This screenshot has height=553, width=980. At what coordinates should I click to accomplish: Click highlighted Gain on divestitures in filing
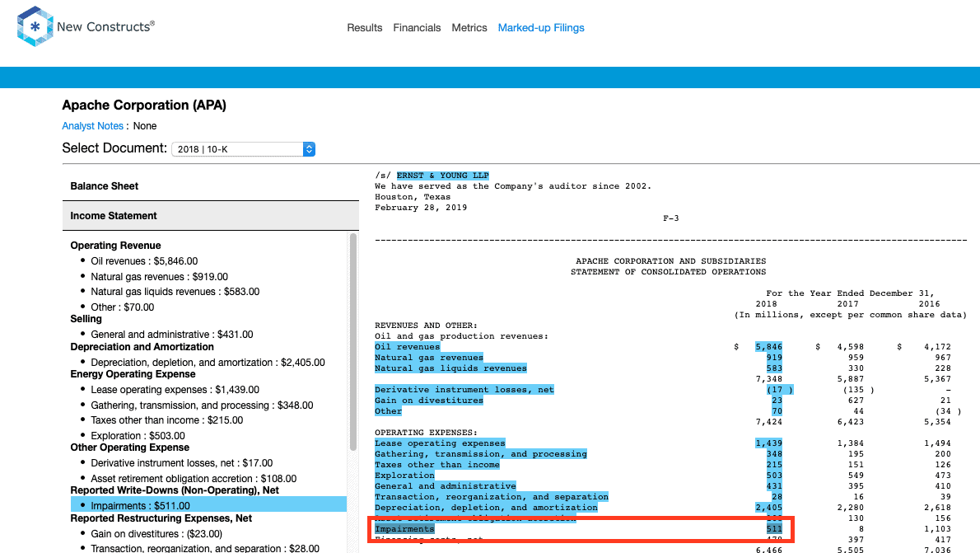pyautogui.click(x=429, y=401)
